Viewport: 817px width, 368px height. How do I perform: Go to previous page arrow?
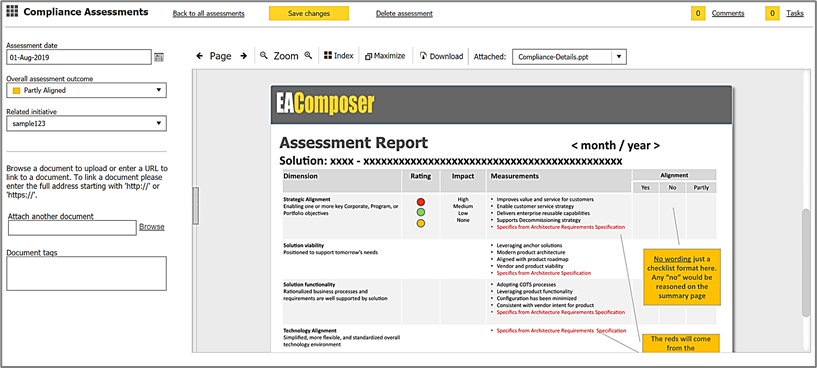tap(200, 56)
